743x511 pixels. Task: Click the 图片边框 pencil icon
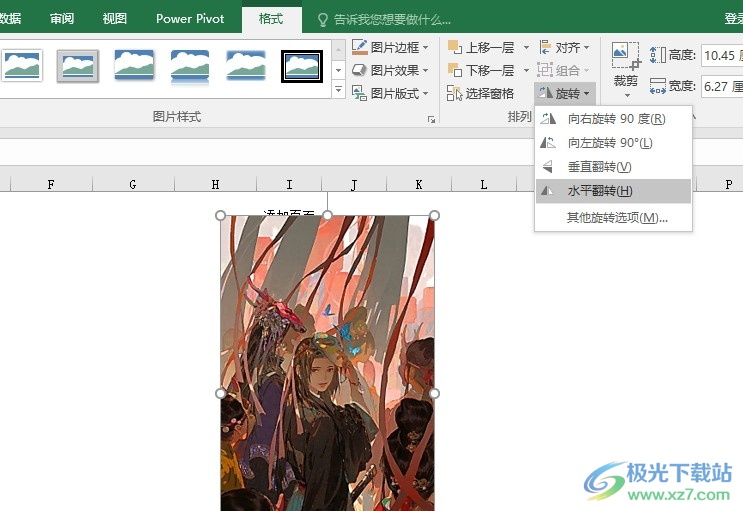pyautogui.click(x=360, y=47)
